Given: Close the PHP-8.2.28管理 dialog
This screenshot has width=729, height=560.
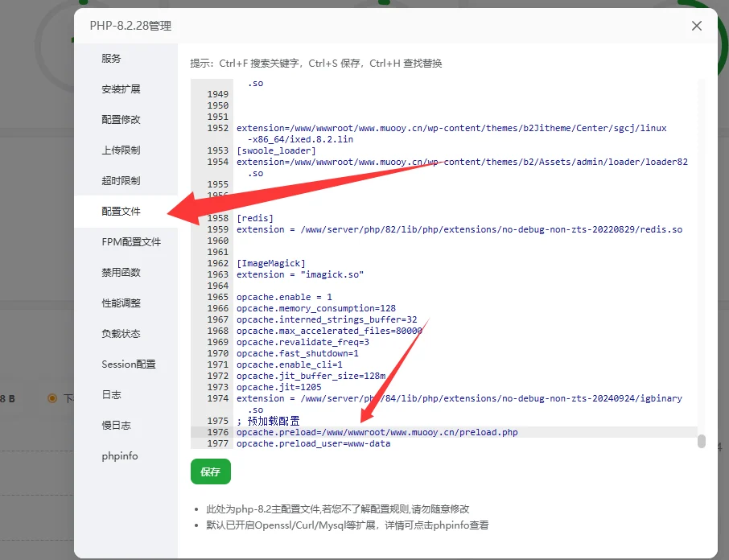Looking at the screenshot, I should pyautogui.click(x=696, y=26).
